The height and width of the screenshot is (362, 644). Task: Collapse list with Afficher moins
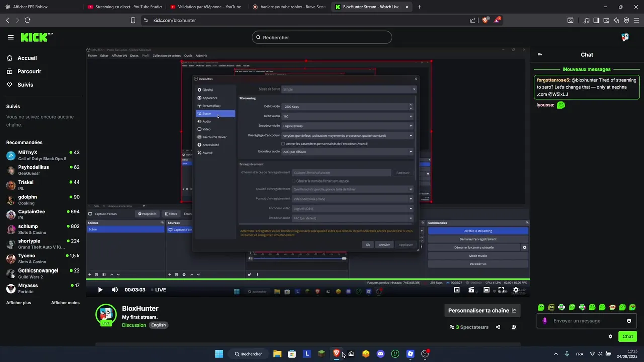[x=65, y=303]
